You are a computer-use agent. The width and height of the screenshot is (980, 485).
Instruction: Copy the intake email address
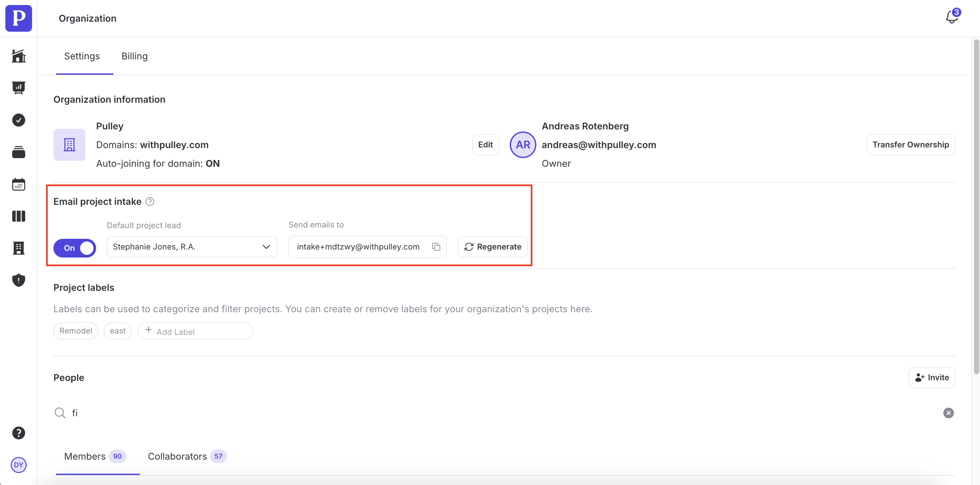coord(436,247)
